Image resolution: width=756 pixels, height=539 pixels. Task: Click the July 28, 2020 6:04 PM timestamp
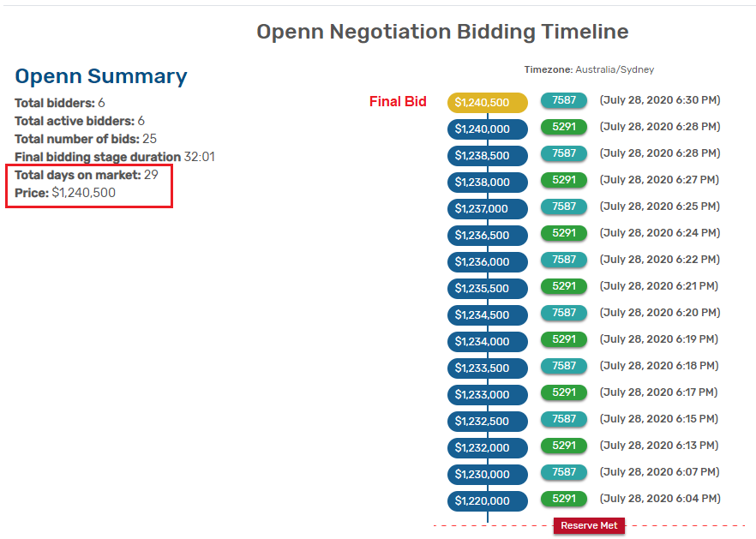point(659,499)
